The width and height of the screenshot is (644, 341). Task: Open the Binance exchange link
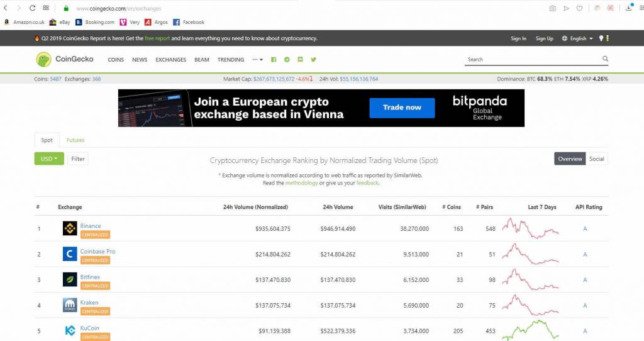click(x=91, y=226)
